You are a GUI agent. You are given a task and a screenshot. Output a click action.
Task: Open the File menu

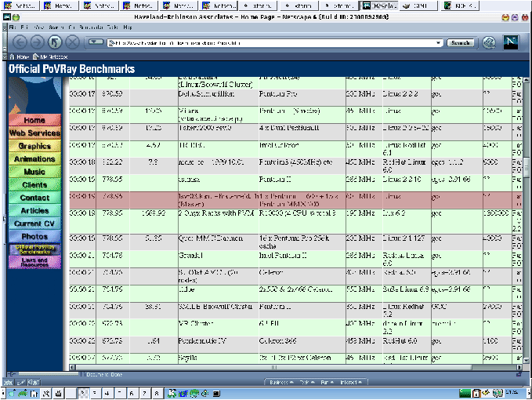[13, 27]
